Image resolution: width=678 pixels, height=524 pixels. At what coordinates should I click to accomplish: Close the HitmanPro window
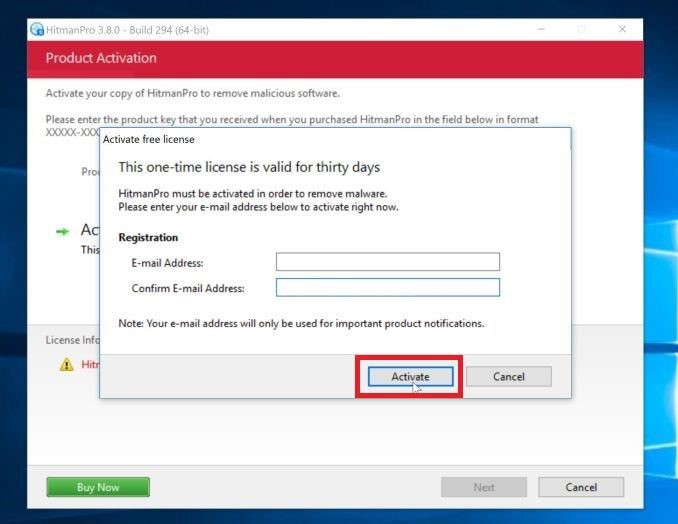coord(622,30)
